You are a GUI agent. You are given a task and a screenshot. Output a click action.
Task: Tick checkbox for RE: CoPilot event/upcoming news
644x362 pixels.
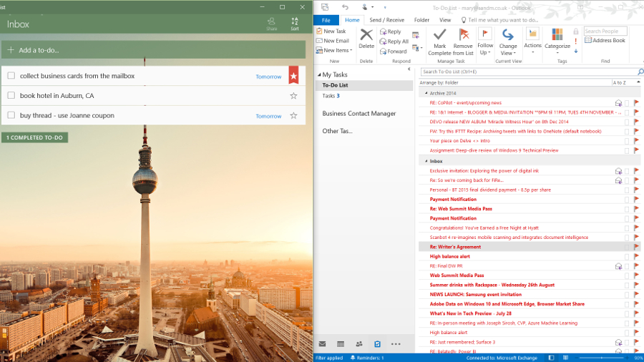[627, 103]
